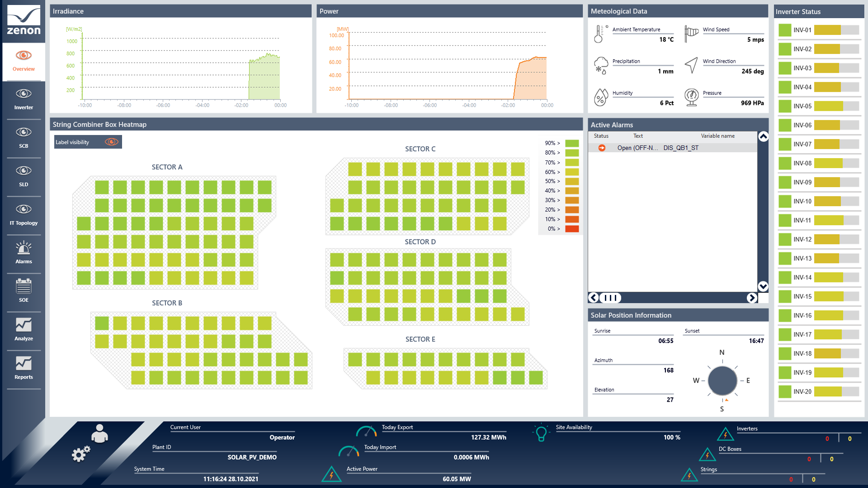This screenshot has height=488, width=868.
Task: Open the SOE calendar icon
Action: click(x=24, y=287)
